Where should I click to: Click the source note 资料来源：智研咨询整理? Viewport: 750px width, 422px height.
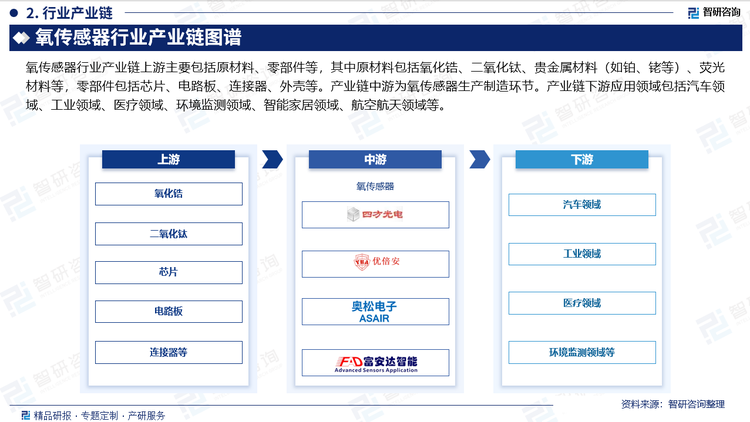click(x=673, y=404)
